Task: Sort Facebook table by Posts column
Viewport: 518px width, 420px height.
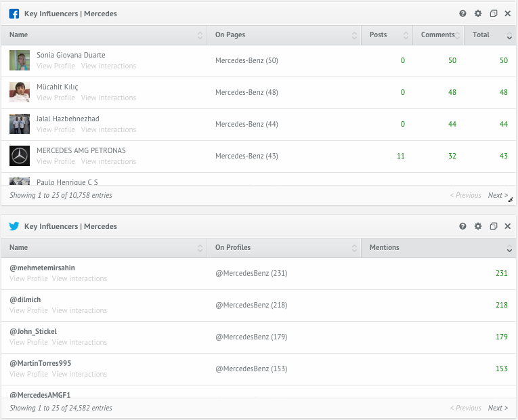Action: 387,35
